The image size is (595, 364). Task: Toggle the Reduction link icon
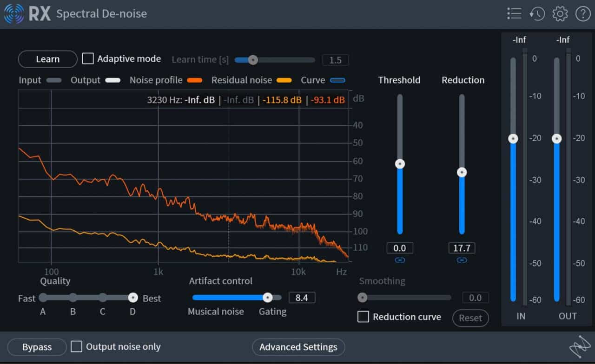462,260
